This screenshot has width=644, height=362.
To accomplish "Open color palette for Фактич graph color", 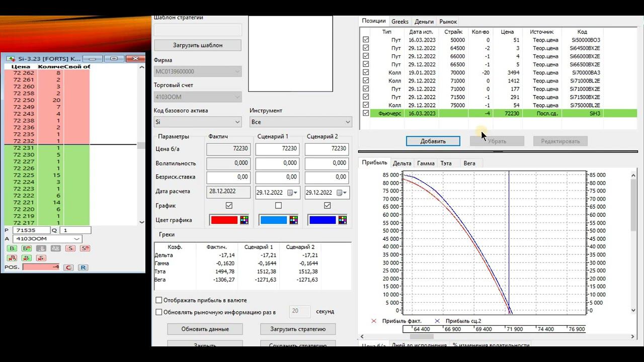I will (244, 220).
